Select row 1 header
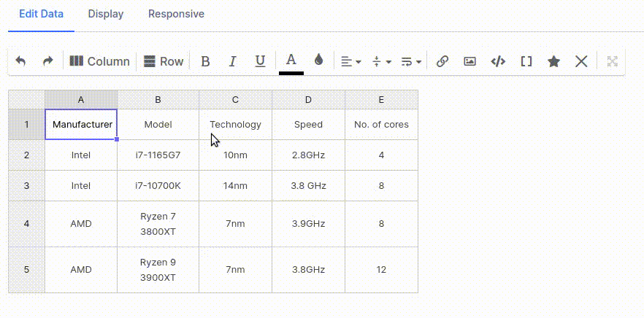Screen dimensions: 644x318 click(x=27, y=124)
